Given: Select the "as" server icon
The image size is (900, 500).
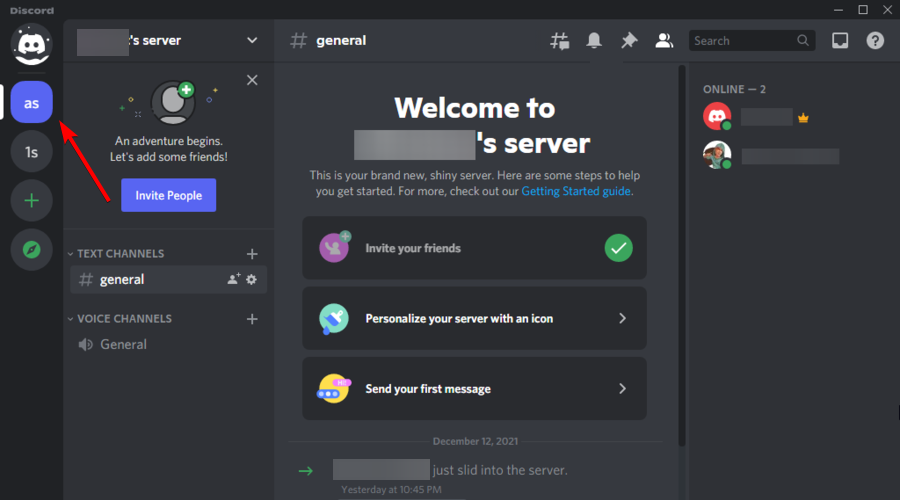Looking at the screenshot, I should click(32, 102).
